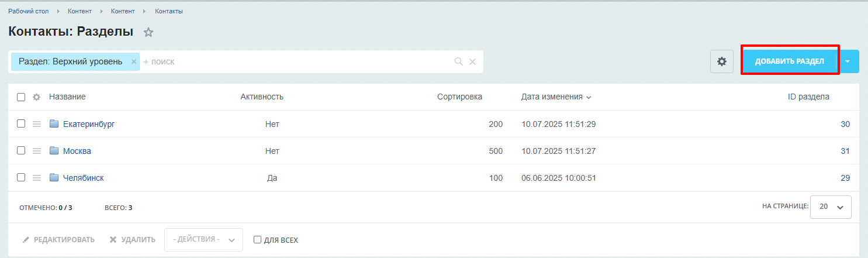Open list settings gear button

(722, 61)
